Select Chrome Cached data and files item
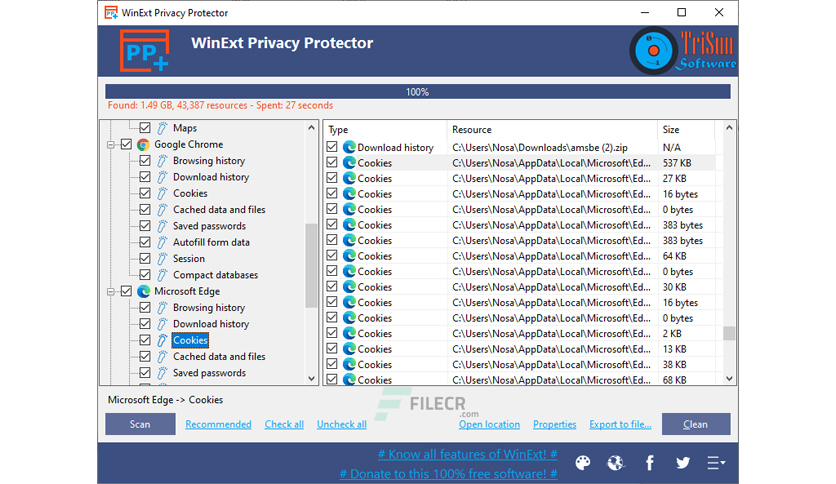 tap(219, 209)
